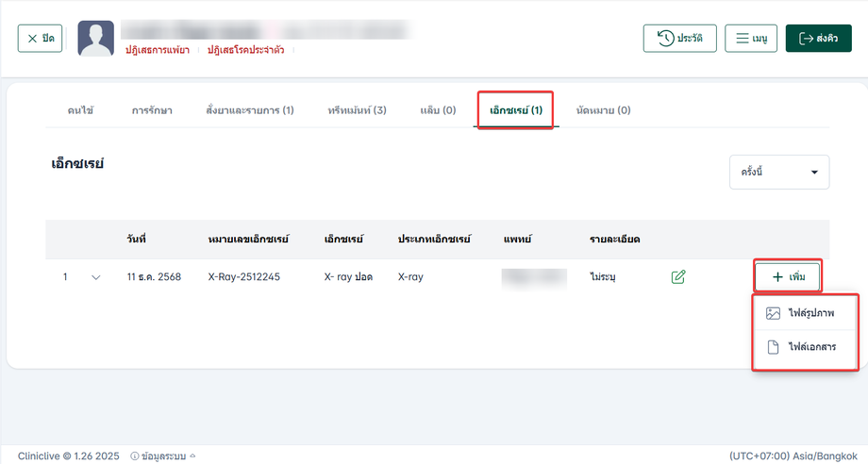Open the ประวัติ history button

pos(680,38)
